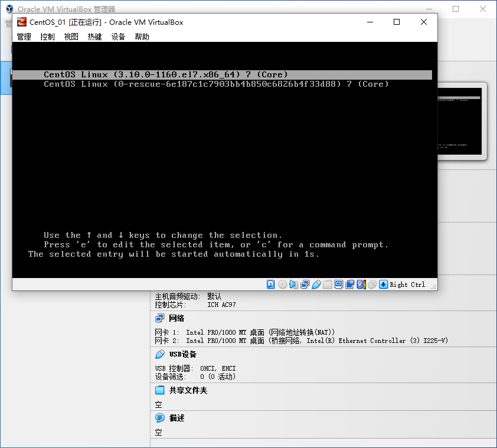Minimize the CentOS_01 VM window
The height and width of the screenshot is (448, 497).
click(370, 22)
